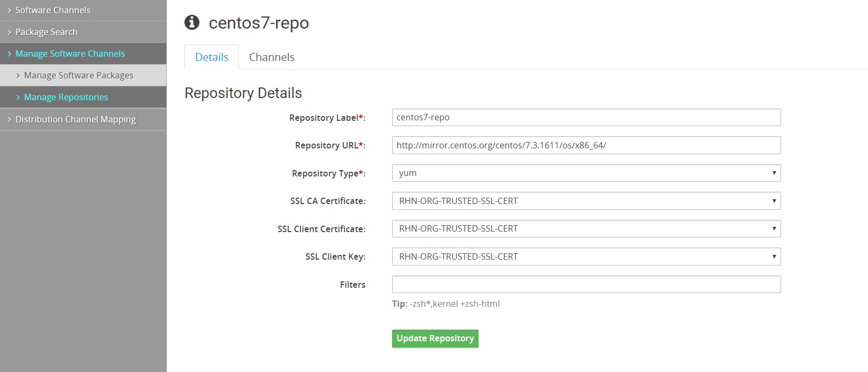
Task: Open Package Search in sidebar
Action: pos(83,32)
